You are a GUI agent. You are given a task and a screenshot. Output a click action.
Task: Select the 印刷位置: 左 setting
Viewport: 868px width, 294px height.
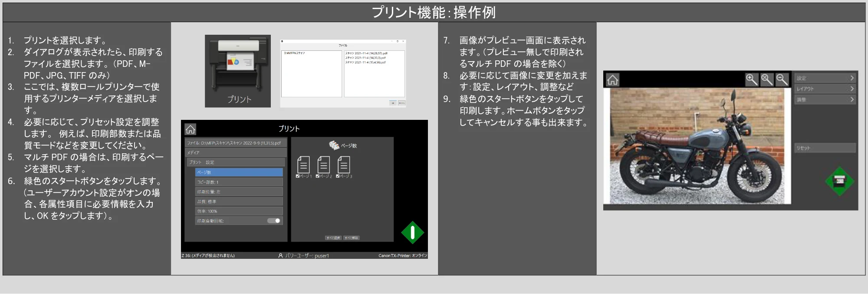click(x=239, y=192)
